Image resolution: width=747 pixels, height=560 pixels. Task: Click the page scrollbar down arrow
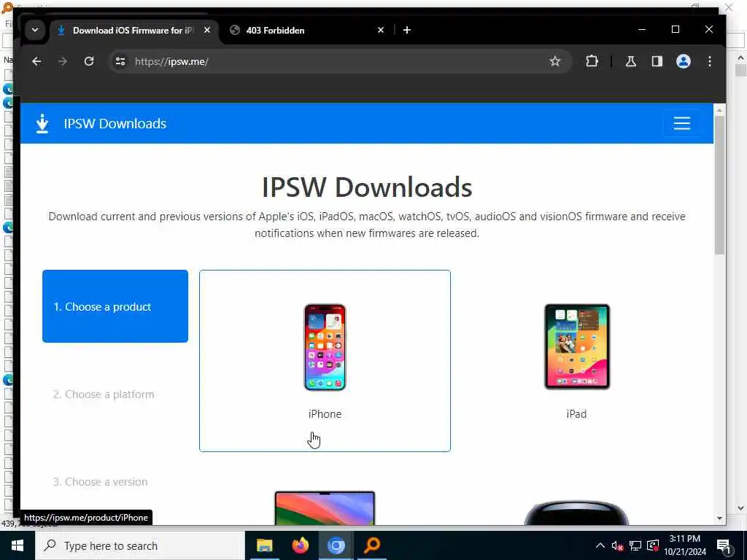(x=719, y=518)
